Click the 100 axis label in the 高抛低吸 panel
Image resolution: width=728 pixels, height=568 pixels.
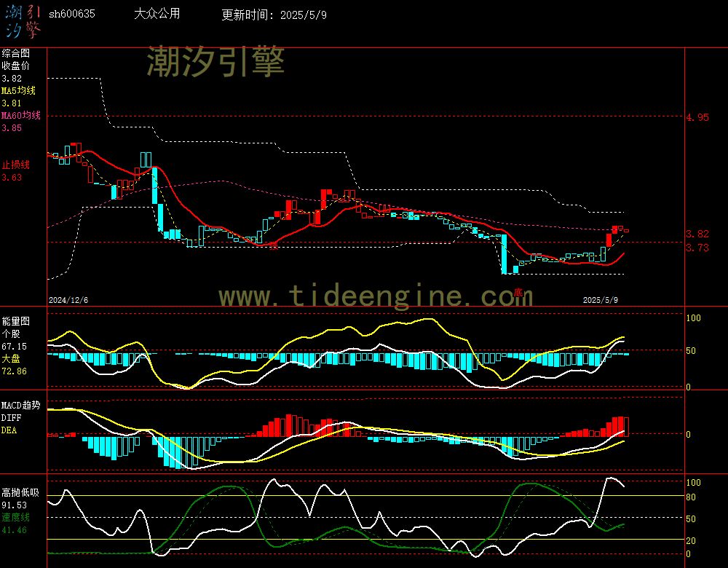[693, 483]
